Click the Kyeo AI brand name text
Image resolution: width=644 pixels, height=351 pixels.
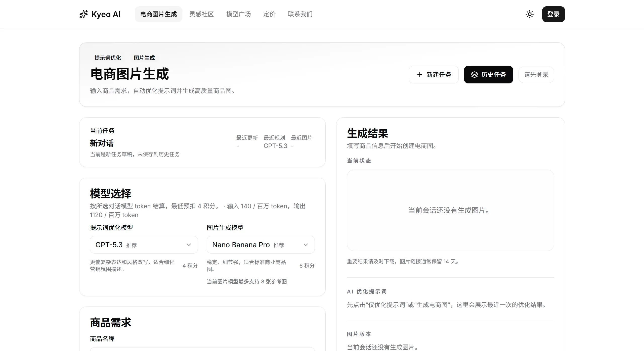tap(106, 14)
